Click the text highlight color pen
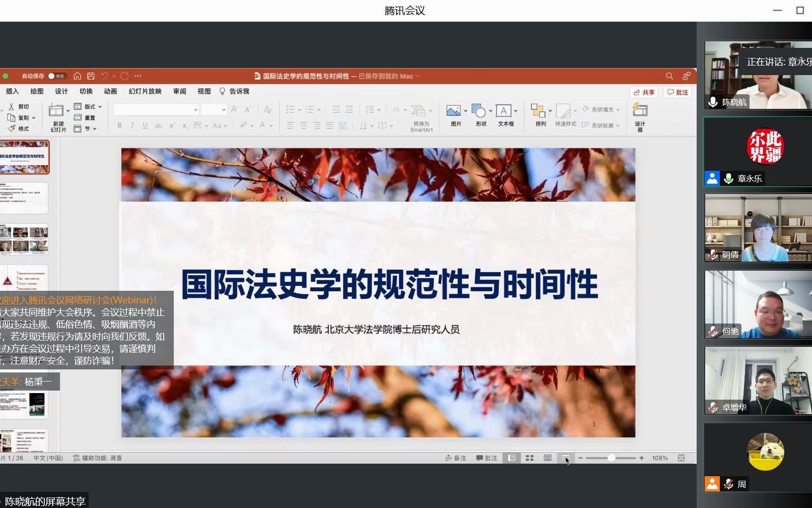 tap(243, 125)
